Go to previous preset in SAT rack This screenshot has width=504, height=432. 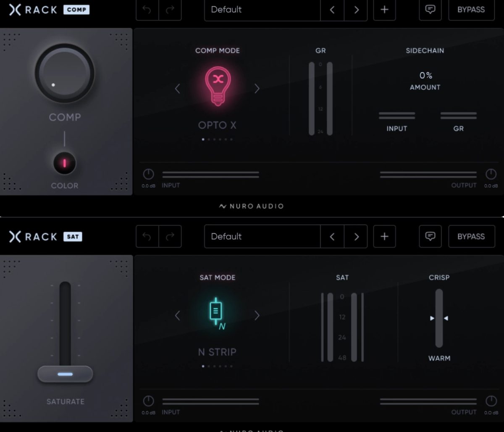(332, 236)
